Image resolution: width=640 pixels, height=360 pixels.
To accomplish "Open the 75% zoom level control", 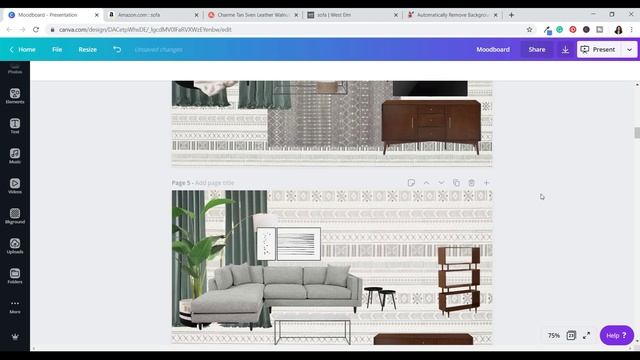I will click(553, 336).
